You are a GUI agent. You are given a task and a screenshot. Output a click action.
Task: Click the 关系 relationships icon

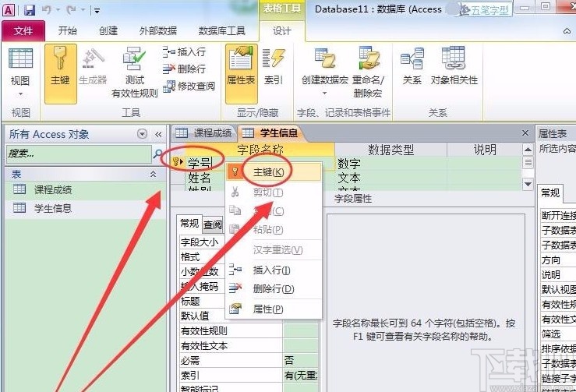coord(412,66)
